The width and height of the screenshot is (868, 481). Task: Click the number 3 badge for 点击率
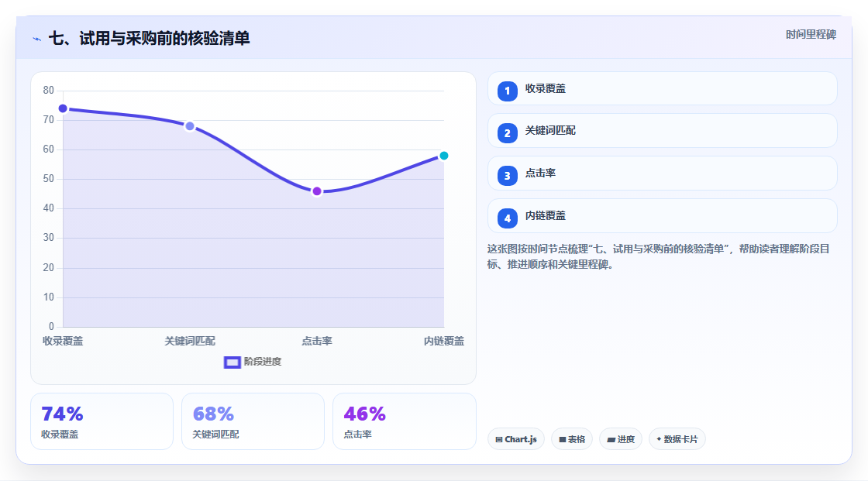(507, 176)
